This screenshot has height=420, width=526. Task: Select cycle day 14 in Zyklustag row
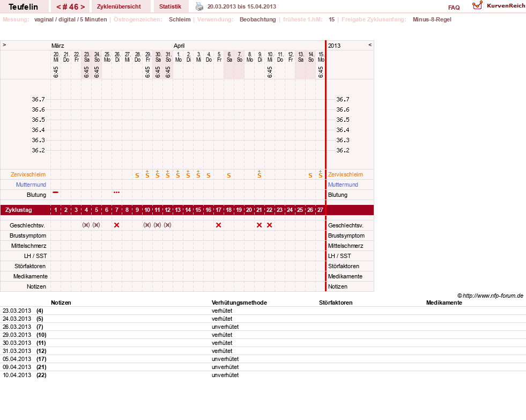tap(188, 210)
